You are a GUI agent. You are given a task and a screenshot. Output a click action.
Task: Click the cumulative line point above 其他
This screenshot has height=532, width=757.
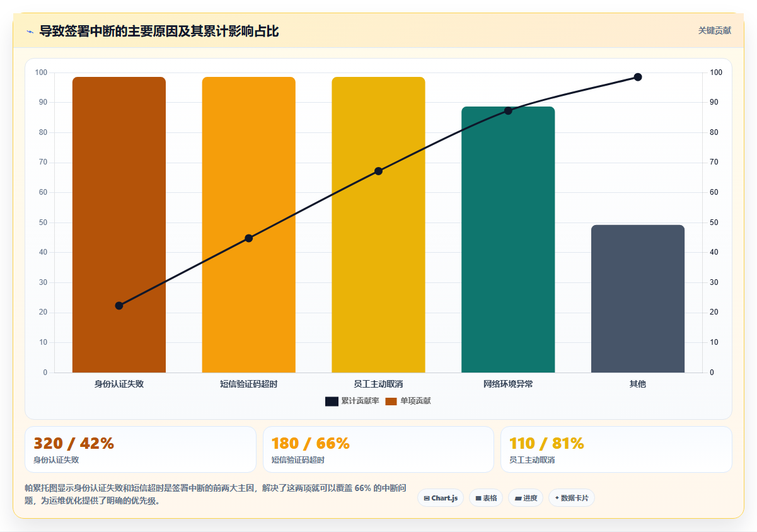(638, 77)
